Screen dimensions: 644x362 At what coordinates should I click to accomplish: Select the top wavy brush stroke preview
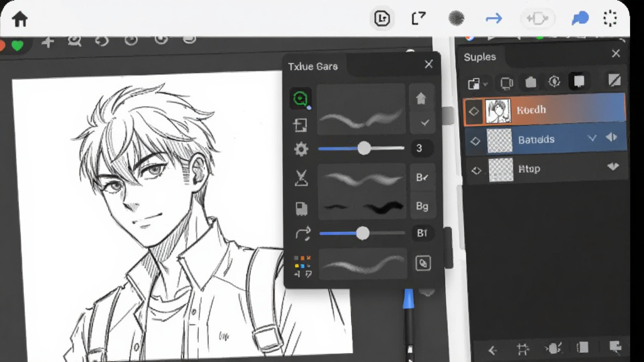point(361,109)
